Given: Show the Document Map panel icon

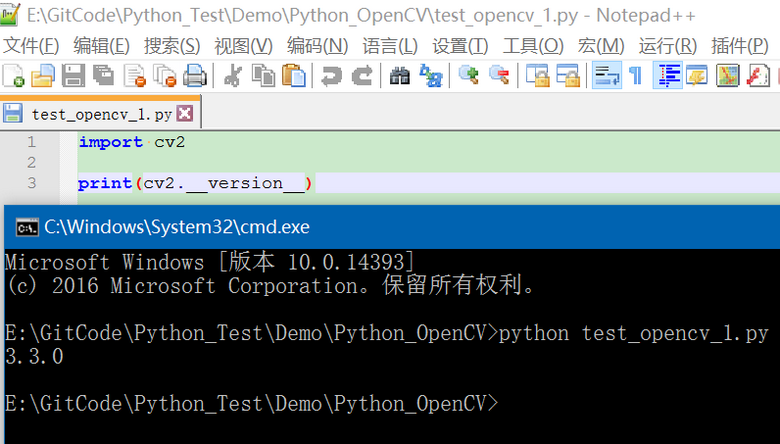Looking at the screenshot, I should click(728, 76).
